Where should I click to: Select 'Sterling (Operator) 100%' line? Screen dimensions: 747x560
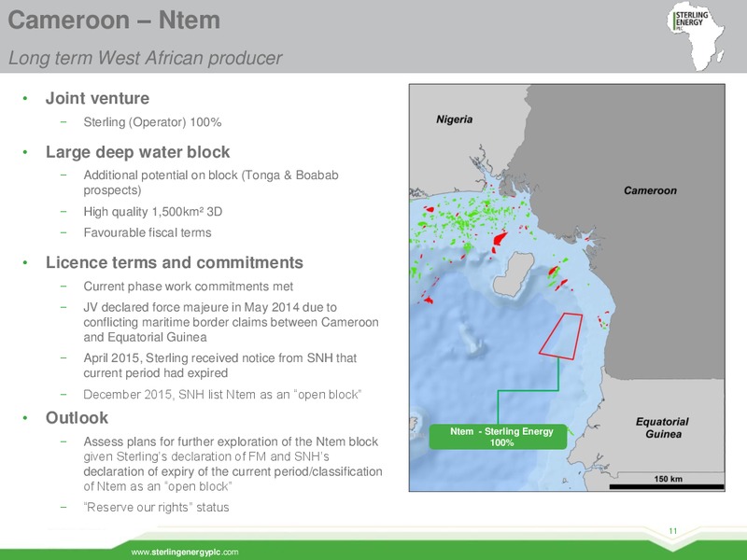pos(152,122)
